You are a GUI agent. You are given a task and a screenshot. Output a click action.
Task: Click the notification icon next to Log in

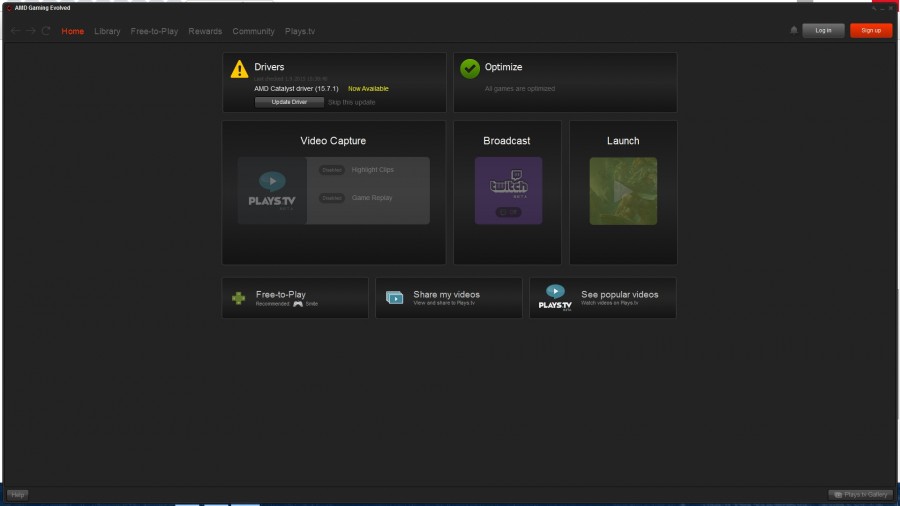[794, 30]
